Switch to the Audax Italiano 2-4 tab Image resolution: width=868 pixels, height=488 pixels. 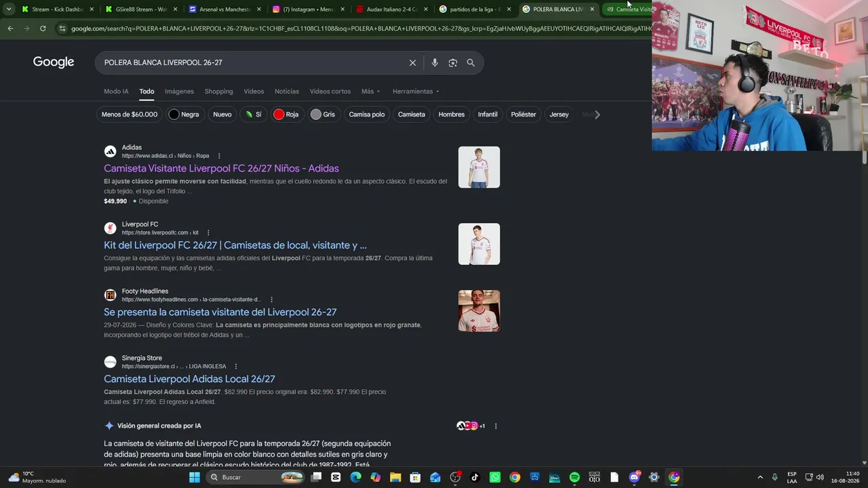391,9
